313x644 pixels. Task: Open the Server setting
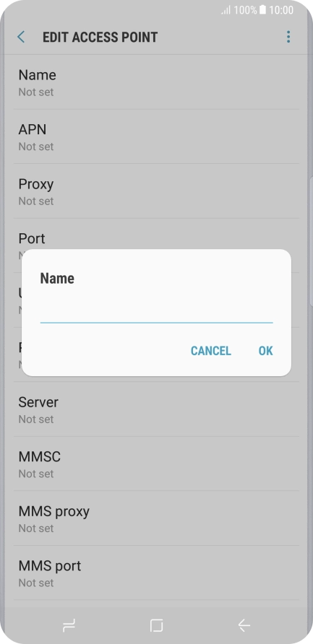pyautogui.click(x=156, y=409)
